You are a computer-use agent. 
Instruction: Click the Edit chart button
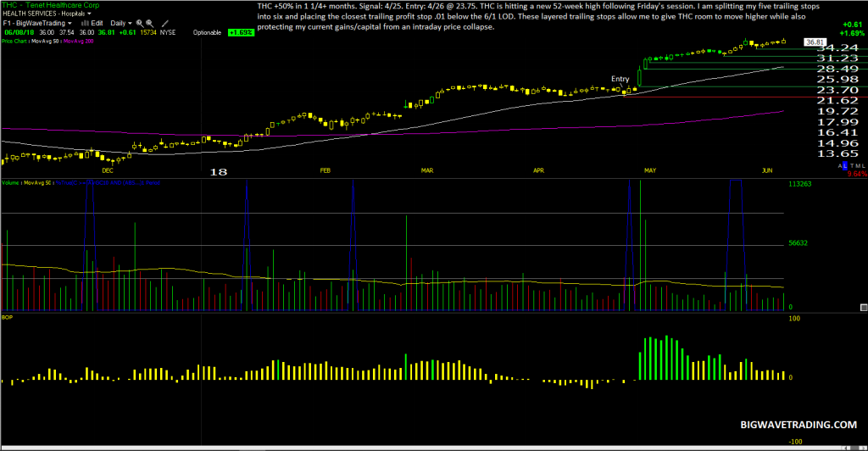pos(97,23)
